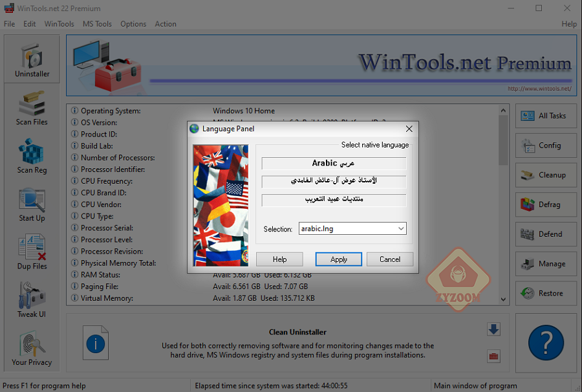Open the Action menu
This screenshot has height=392, width=582.
(x=166, y=24)
